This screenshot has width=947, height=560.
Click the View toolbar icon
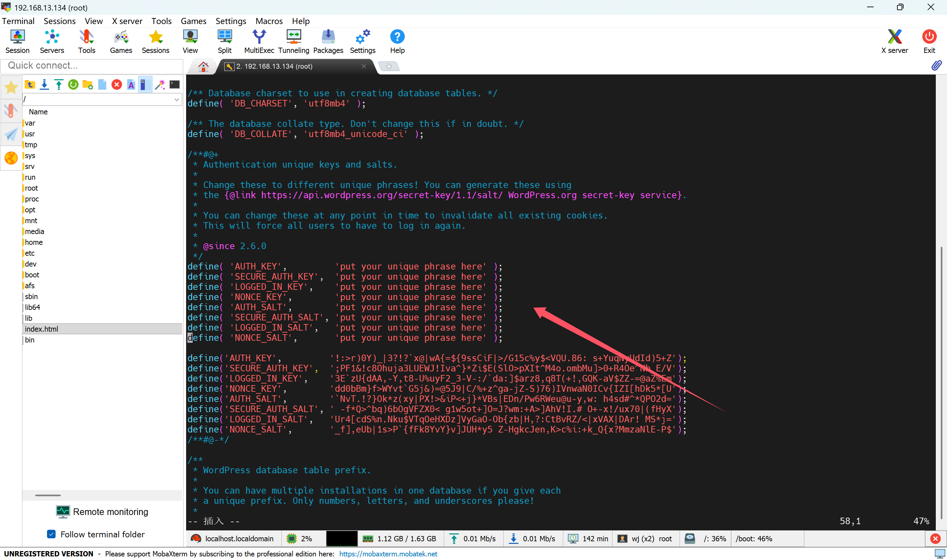(x=190, y=41)
